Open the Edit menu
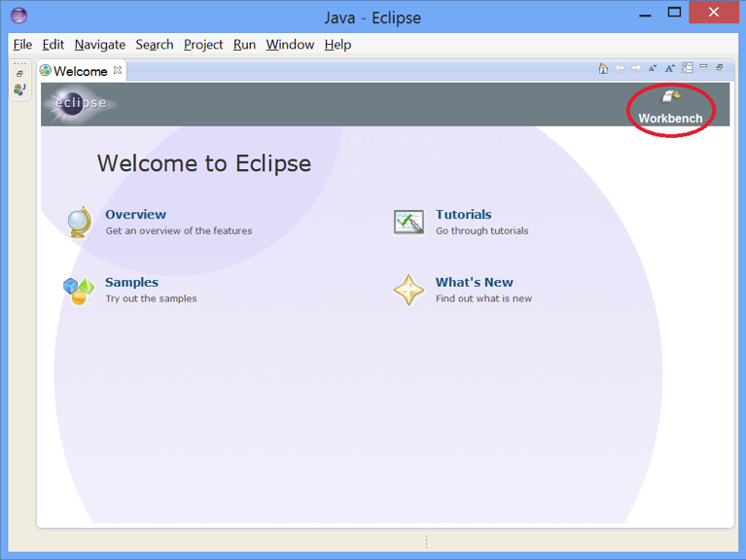746x560 pixels. click(53, 45)
